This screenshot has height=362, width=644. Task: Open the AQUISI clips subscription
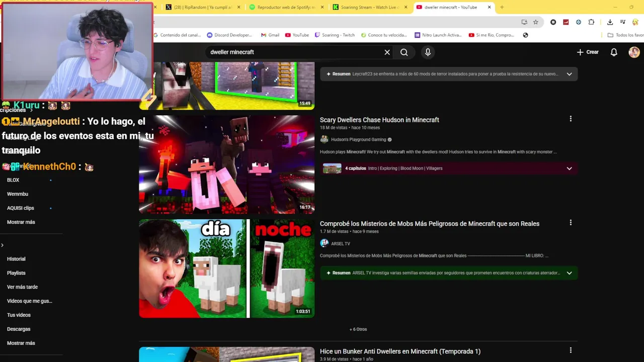click(x=21, y=208)
